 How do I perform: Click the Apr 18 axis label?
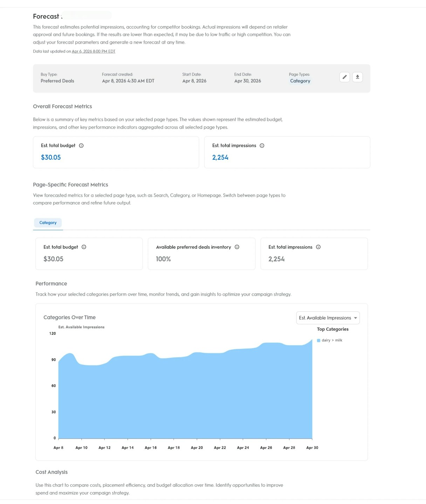(x=174, y=448)
